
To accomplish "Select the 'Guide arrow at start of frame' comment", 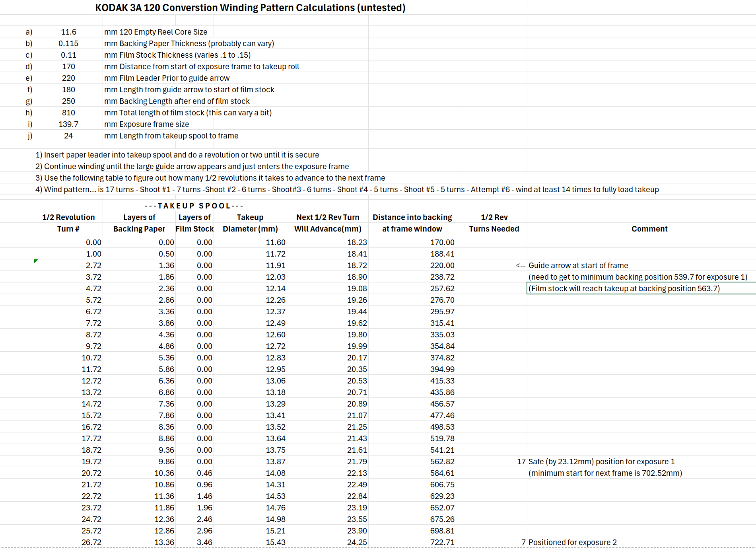I will [x=578, y=265].
